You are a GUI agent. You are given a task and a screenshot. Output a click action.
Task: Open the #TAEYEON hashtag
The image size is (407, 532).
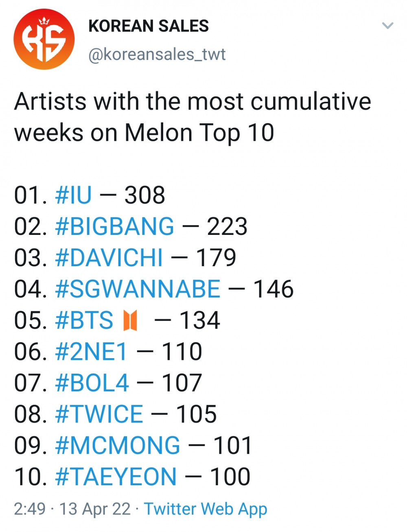pos(116,477)
